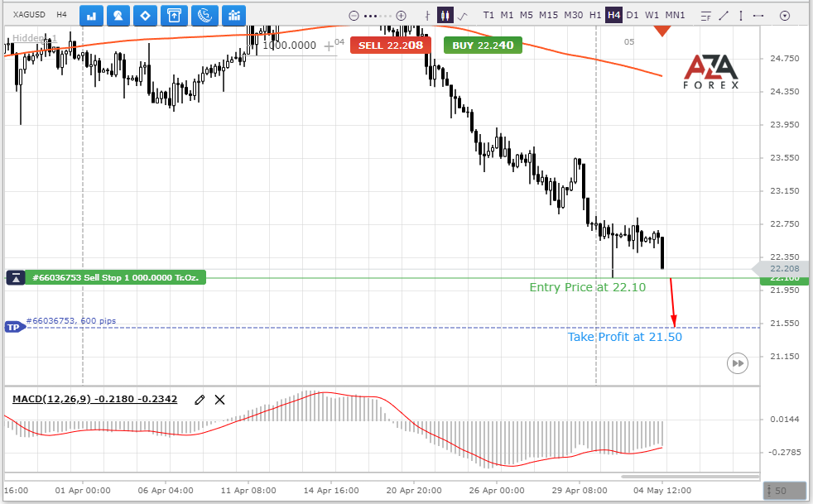This screenshot has width=813, height=504.
Task: Click the horizontal chart scrollbar
Action: (690, 476)
